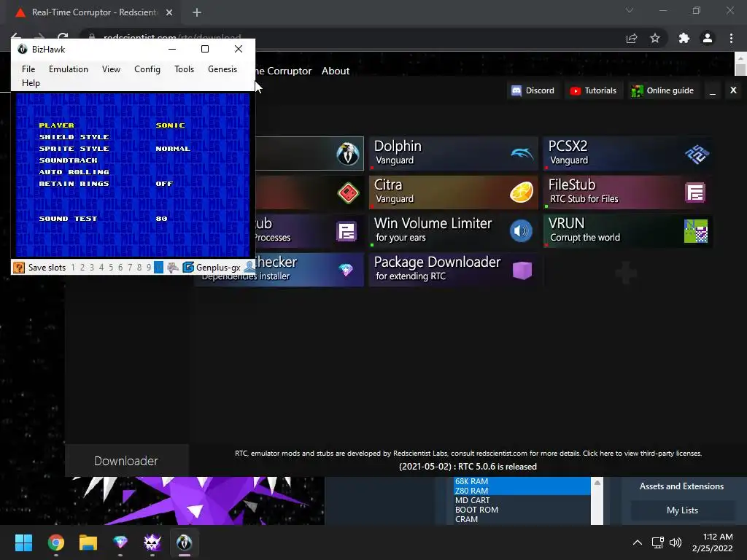Click the Tutorials button in RTC launcher
The height and width of the screenshot is (560, 747).
tap(594, 90)
